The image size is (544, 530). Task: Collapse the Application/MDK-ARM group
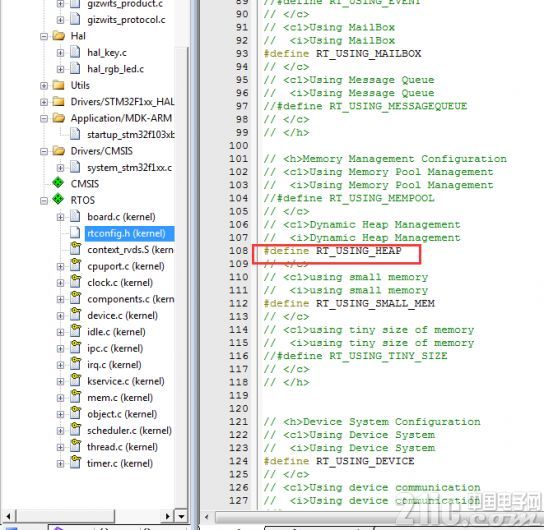[44, 119]
